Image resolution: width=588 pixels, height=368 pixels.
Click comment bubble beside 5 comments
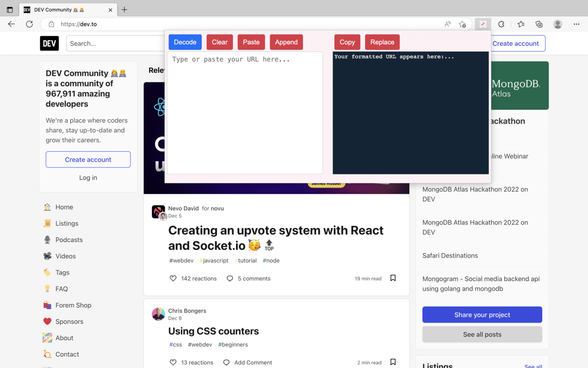click(x=230, y=278)
